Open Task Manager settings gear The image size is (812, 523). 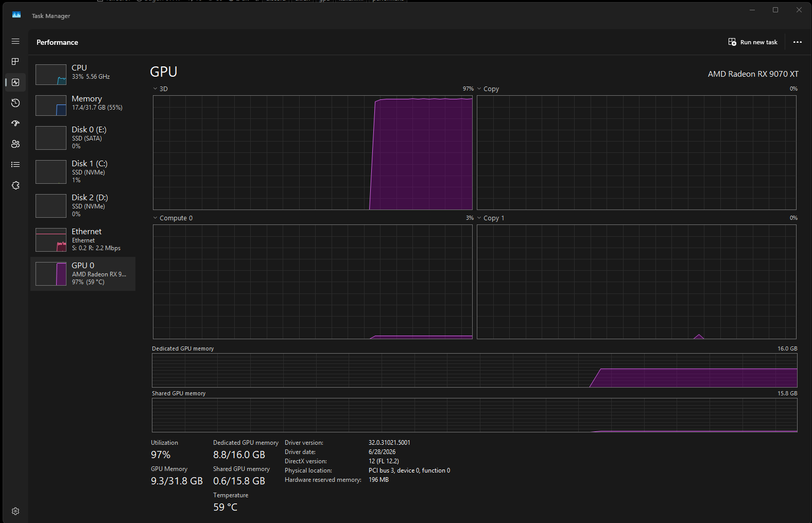click(15, 511)
